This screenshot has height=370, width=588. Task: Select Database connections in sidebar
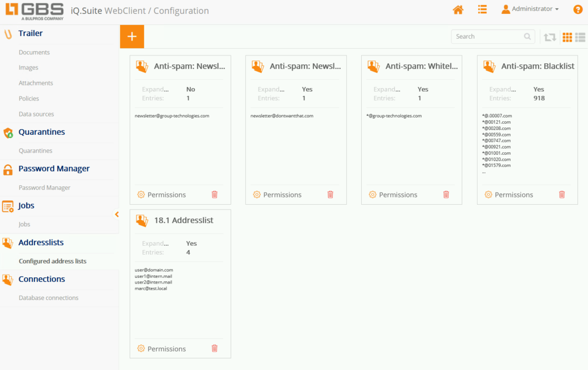coord(48,298)
